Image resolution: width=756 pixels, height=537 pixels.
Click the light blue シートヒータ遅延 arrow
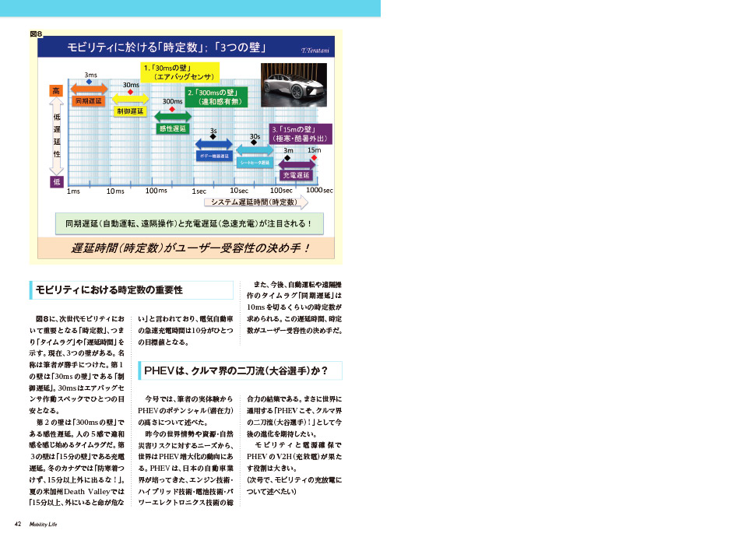(x=255, y=151)
